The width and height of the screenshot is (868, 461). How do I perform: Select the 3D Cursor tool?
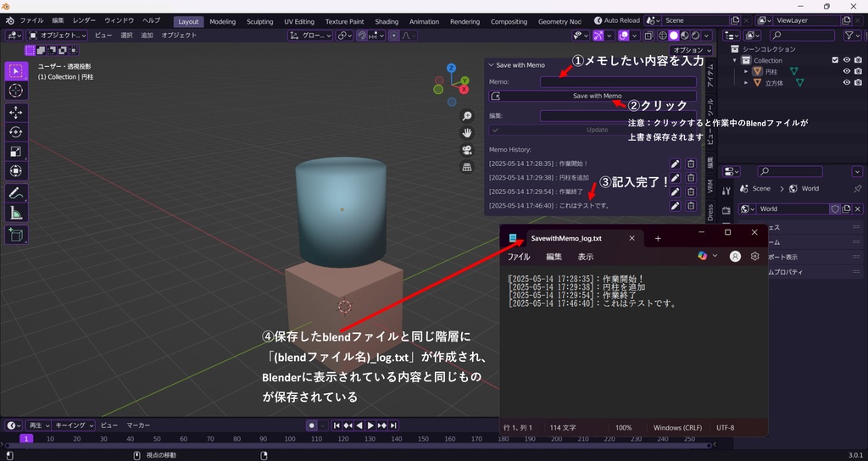point(16,91)
